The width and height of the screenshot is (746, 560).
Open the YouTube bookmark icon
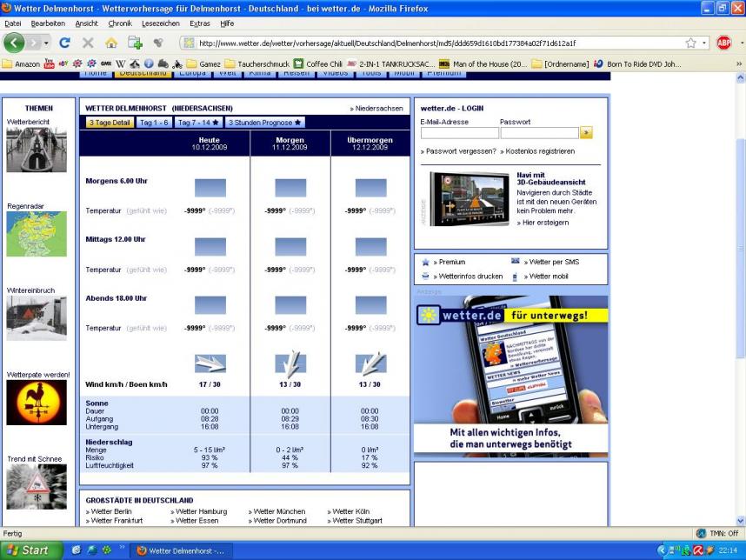(x=49, y=63)
